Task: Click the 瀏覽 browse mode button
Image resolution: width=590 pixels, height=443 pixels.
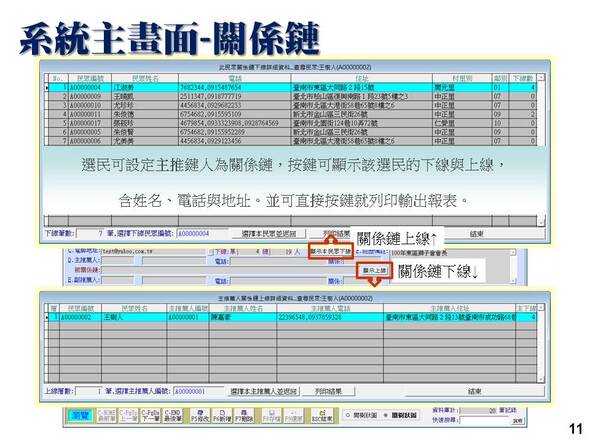Action: click(x=80, y=416)
